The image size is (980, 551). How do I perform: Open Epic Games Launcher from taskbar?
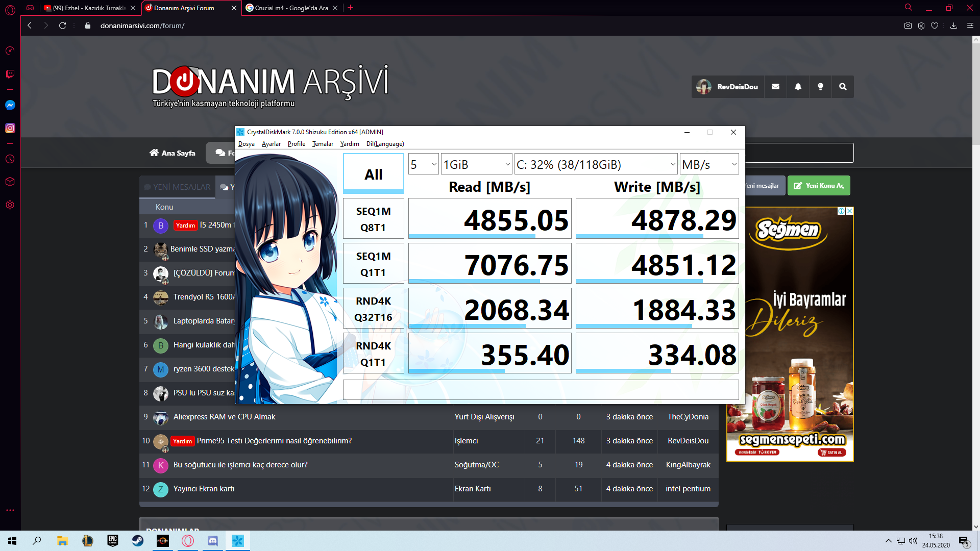pyautogui.click(x=113, y=541)
